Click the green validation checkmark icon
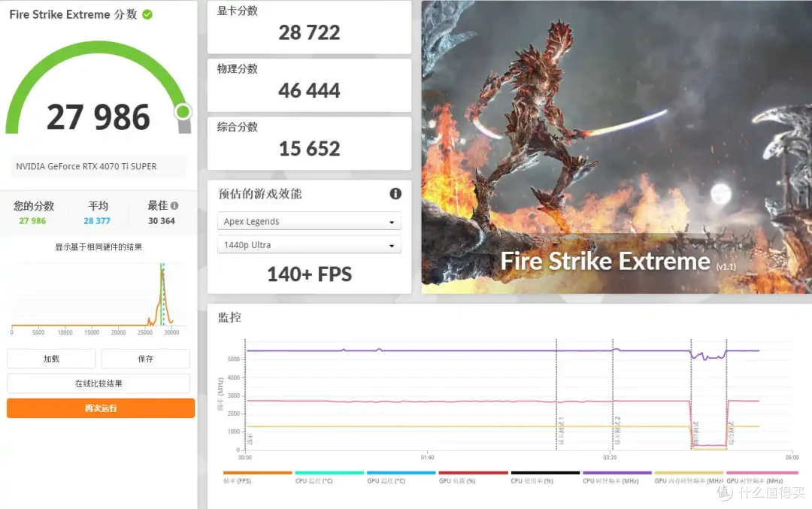 click(x=147, y=14)
